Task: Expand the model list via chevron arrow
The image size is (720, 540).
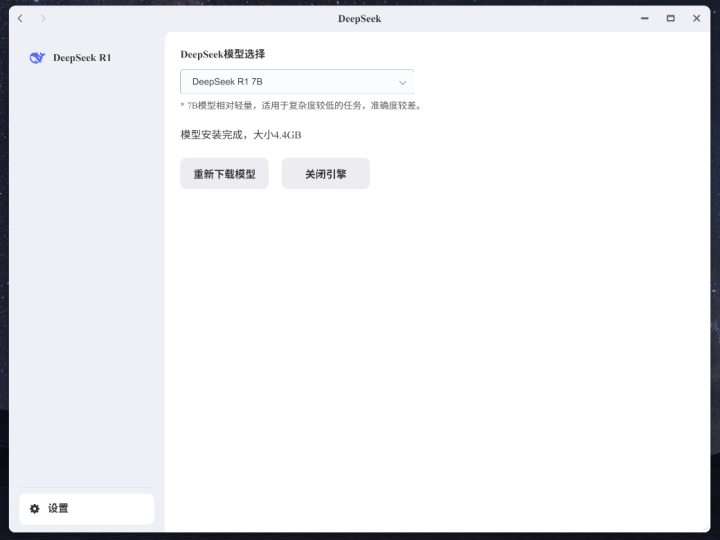Action: [403, 82]
